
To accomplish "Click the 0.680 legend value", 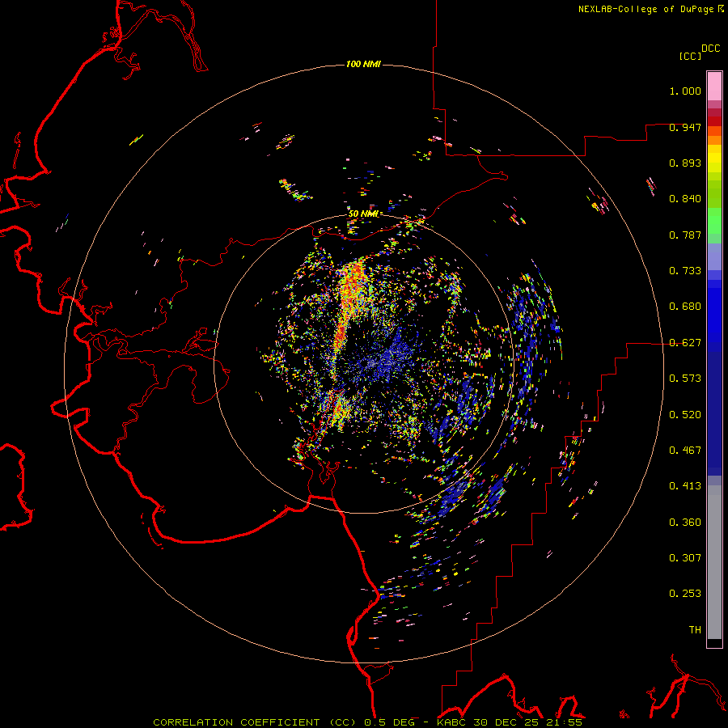I will 685,307.
